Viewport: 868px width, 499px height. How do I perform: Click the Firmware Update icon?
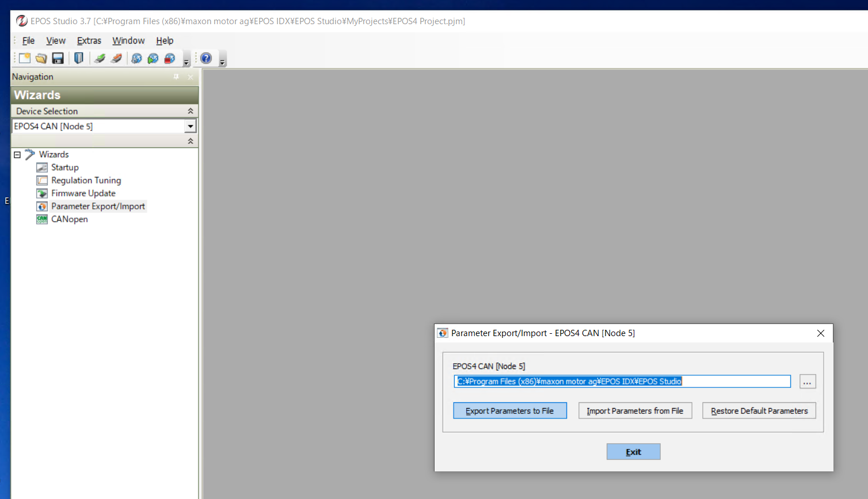click(x=42, y=193)
